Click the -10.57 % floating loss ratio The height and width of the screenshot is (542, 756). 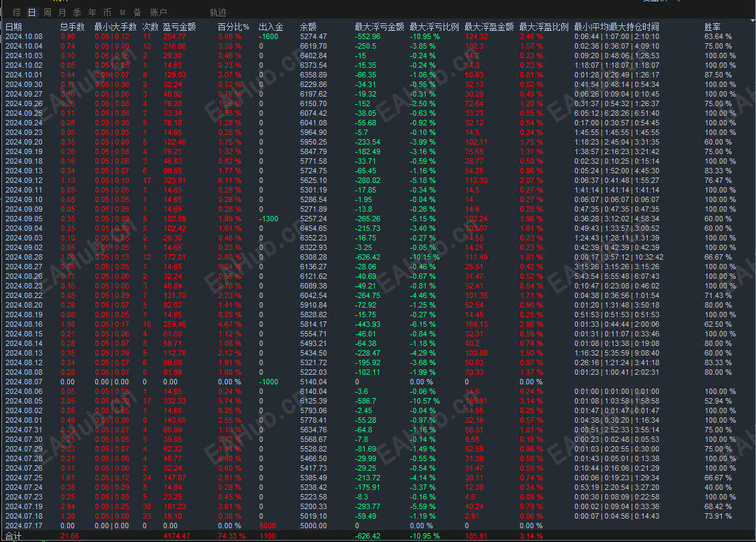click(425, 402)
